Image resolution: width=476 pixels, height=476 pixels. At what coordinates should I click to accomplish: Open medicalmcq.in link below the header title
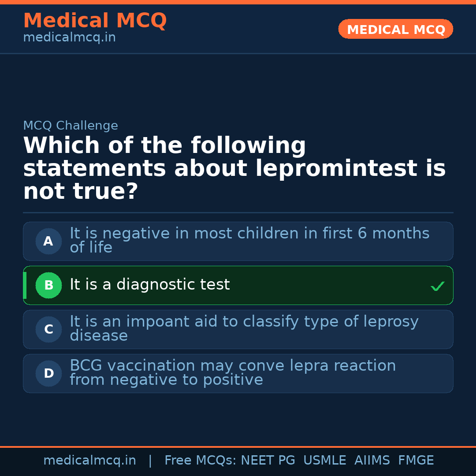(69, 38)
